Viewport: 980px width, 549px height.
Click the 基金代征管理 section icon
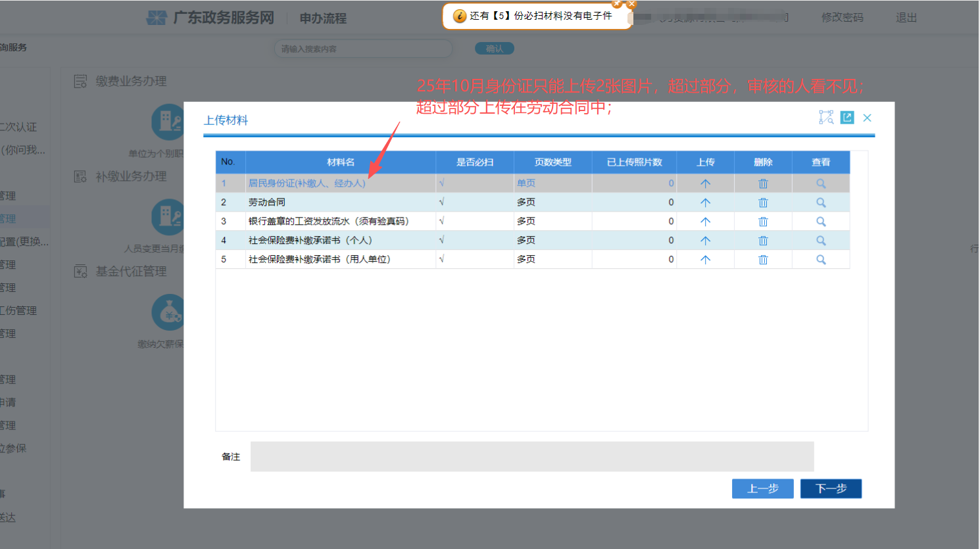(x=80, y=272)
